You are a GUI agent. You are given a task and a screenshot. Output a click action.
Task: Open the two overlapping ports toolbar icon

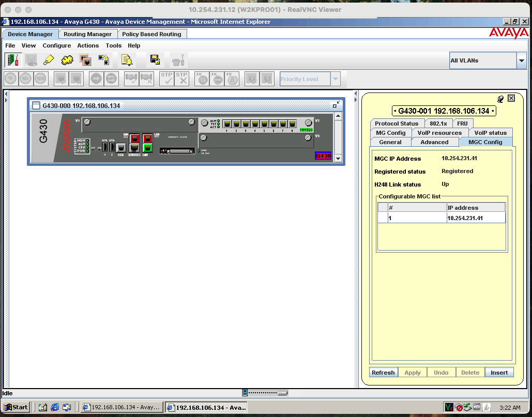pyautogui.click(x=85, y=60)
